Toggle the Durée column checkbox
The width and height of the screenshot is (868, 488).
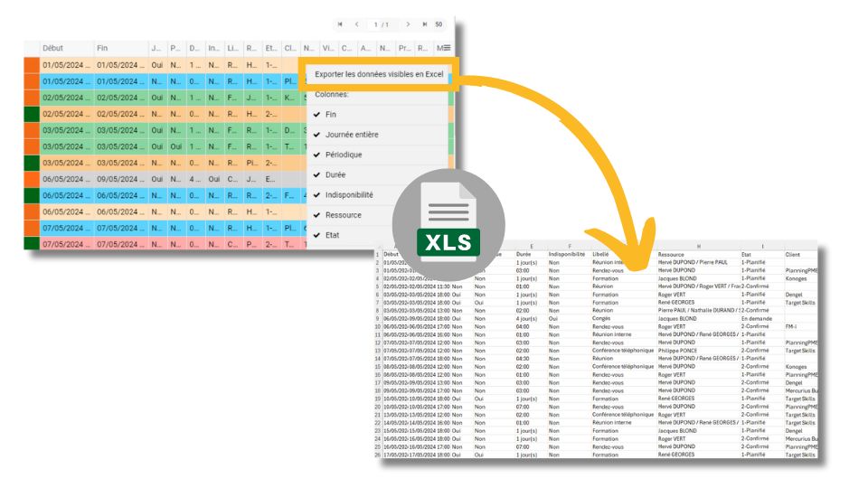[x=316, y=174]
